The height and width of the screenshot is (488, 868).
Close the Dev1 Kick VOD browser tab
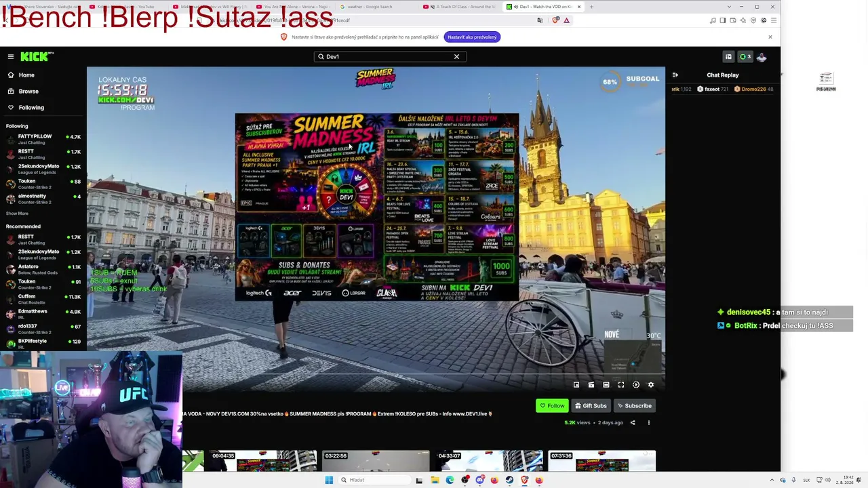click(x=578, y=7)
